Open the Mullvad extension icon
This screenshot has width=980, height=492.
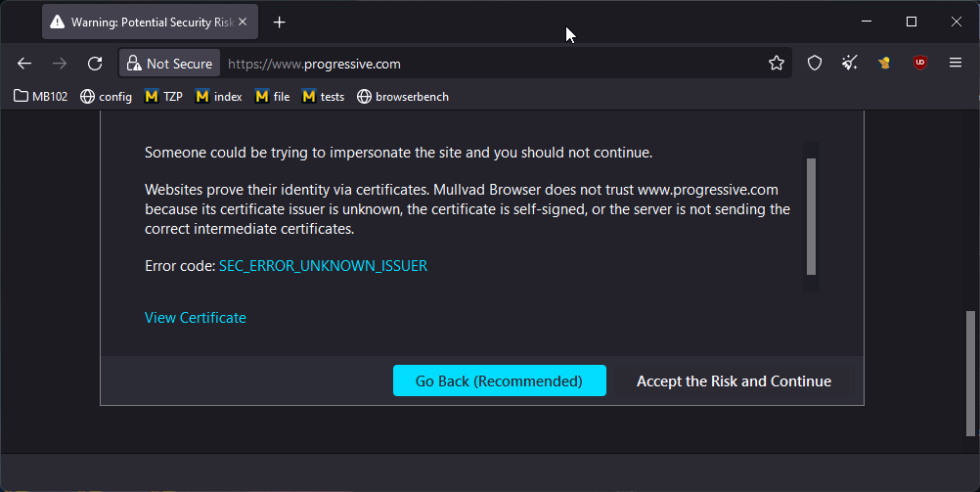[884, 63]
